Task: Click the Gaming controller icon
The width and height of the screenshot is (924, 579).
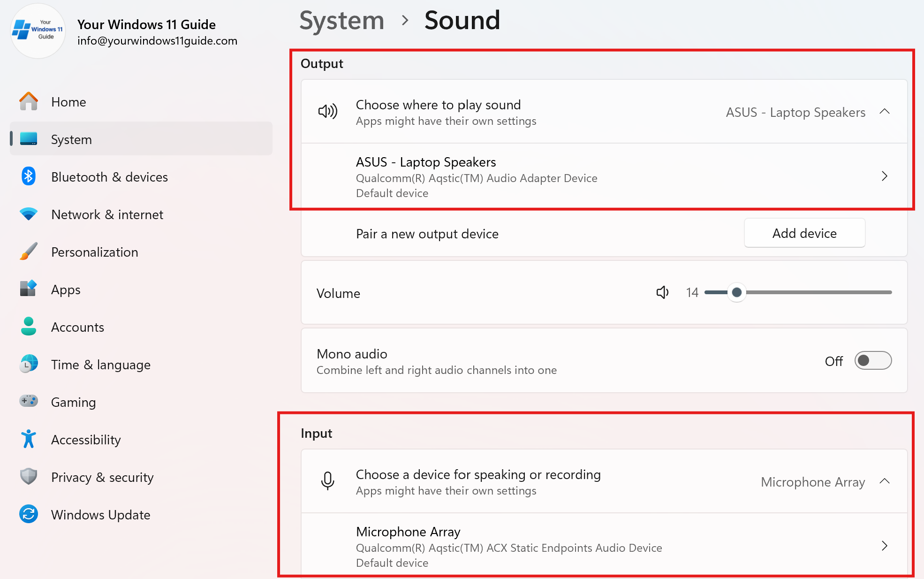Action: point(29,401)
